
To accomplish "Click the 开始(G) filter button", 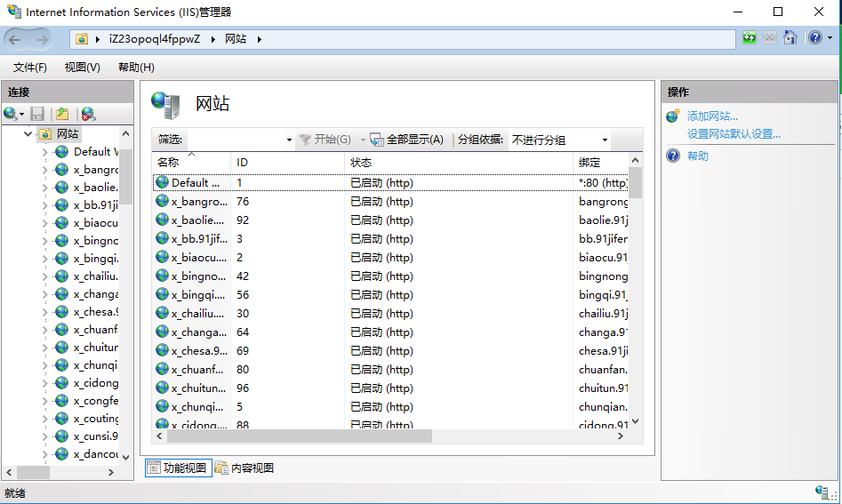I will tap(325, 140).
